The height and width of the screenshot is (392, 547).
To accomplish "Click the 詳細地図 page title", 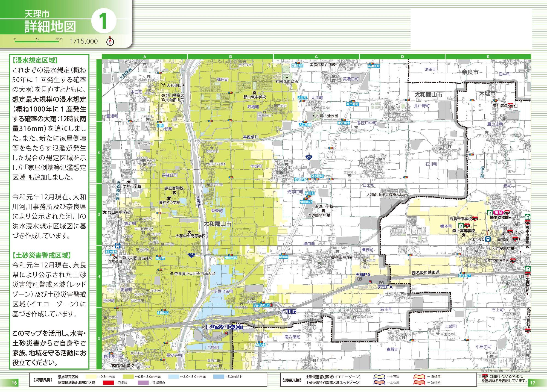I will (50, 26).
